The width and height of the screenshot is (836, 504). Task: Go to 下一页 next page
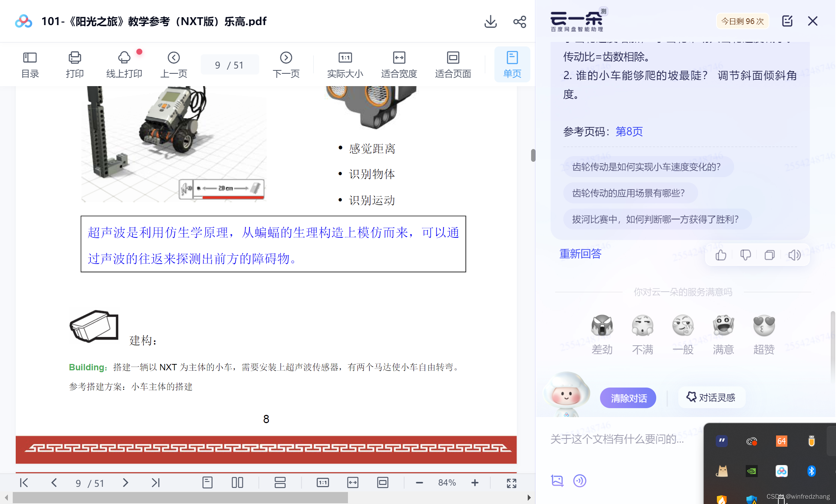click(286, 64)
